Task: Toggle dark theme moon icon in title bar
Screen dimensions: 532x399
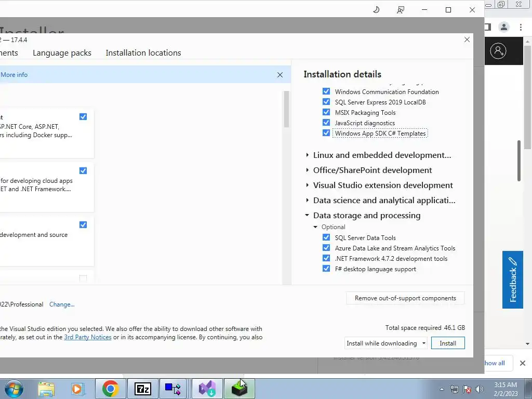Action: pyautogui.click(x=376, y=10)
